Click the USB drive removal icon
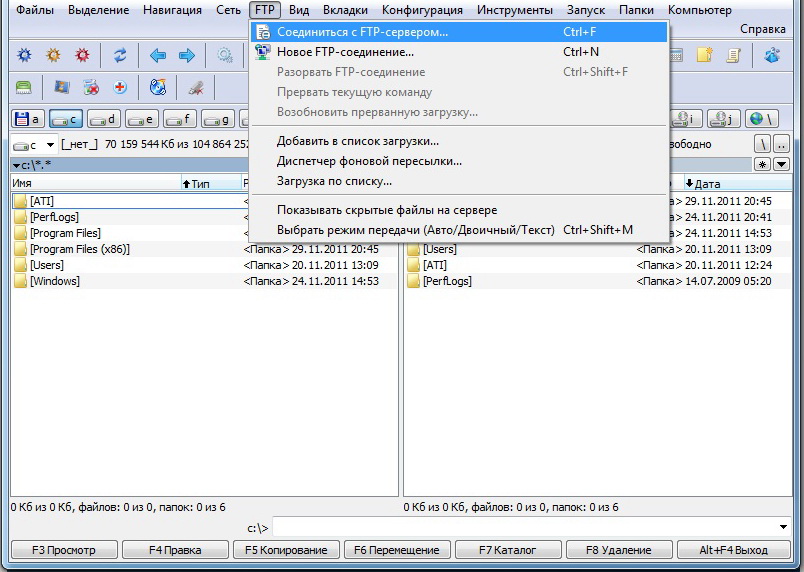Image resolution: width=804 pixels, height=572 pixels. [x=197, y=88]
